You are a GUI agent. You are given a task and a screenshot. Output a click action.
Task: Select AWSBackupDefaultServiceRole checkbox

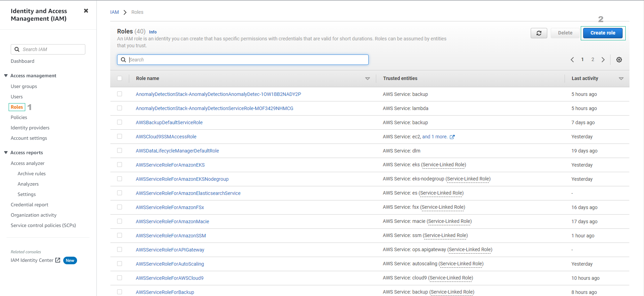click(x=120, y=122)
